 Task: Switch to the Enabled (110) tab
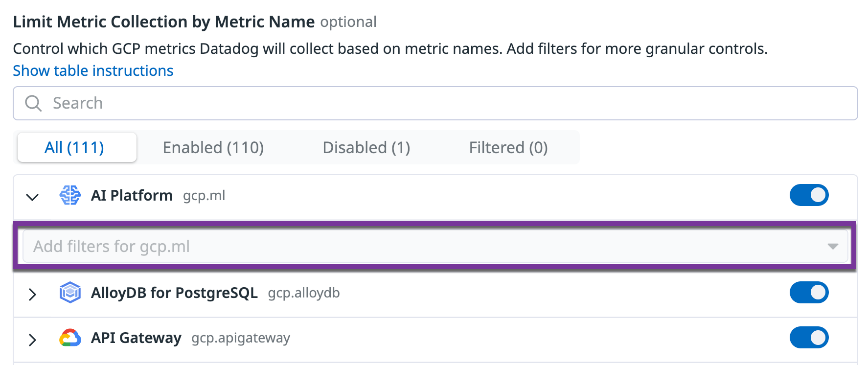coord(213,147)
